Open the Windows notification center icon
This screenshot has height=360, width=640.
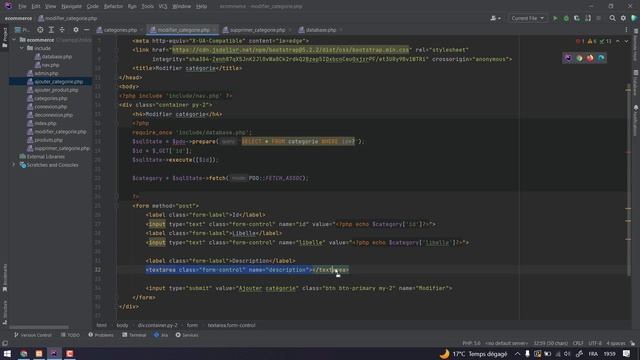626,353
